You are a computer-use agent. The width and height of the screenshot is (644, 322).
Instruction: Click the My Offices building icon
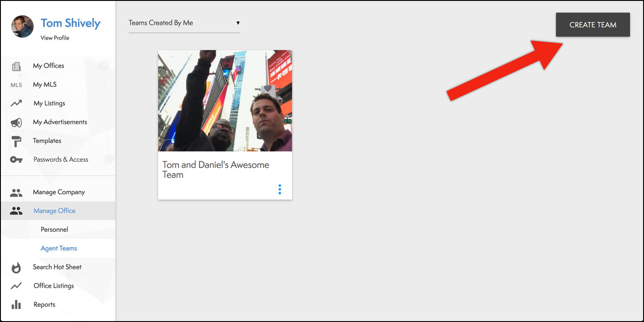(17, 66)
